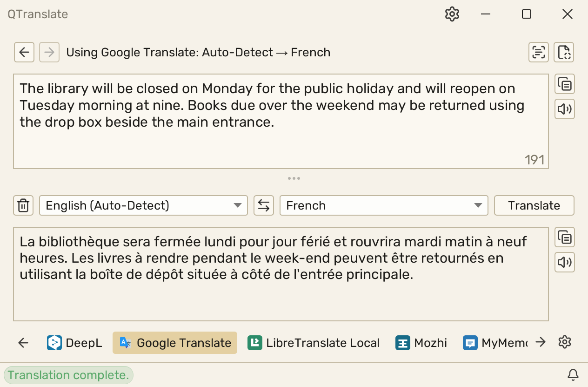Open settings gear in title bar
The width and height of the screenshot is (588, 387).
tap(452, 14)
